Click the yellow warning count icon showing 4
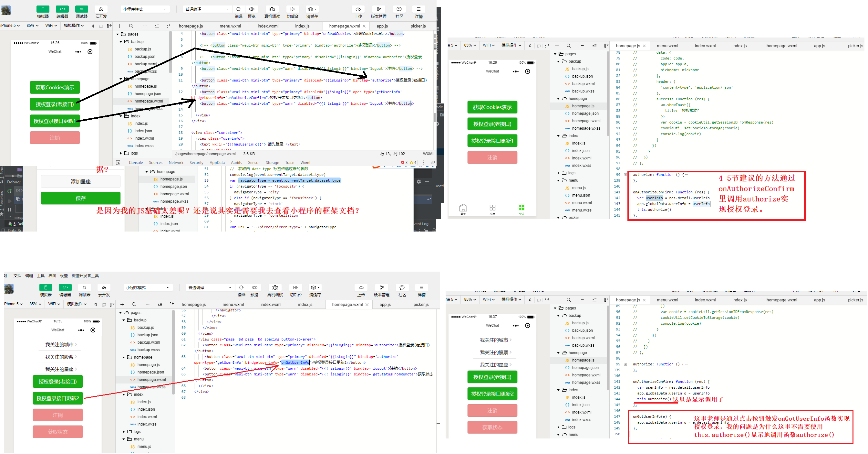The height and width of the screenshot is (454, 868). point(412,163)
